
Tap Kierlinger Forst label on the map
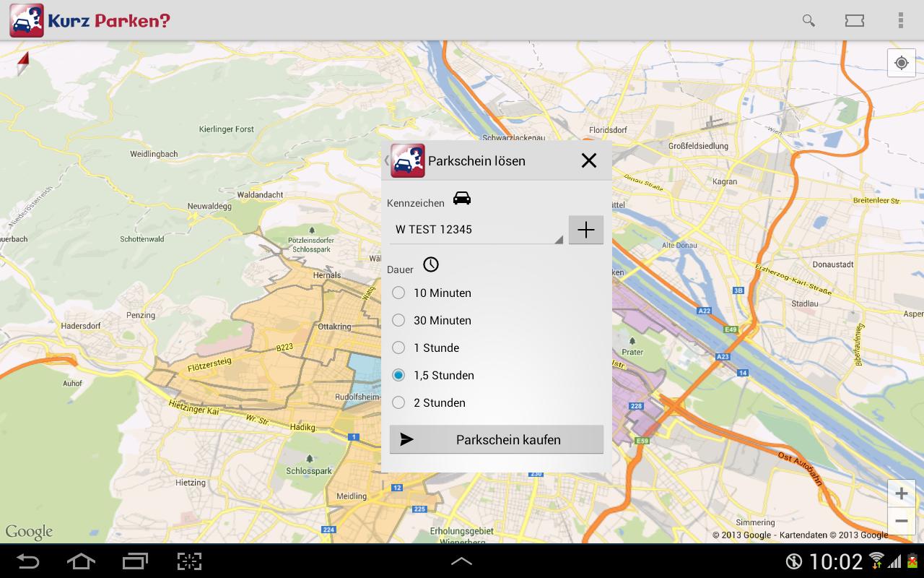point(227,129)
